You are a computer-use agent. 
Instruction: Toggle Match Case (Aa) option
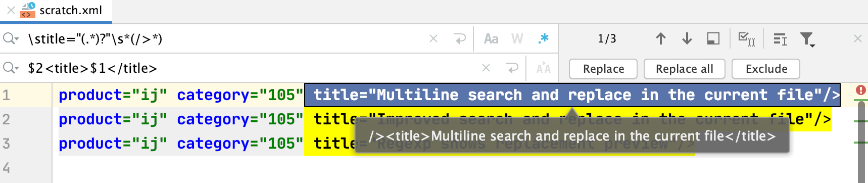click(491, 38)
